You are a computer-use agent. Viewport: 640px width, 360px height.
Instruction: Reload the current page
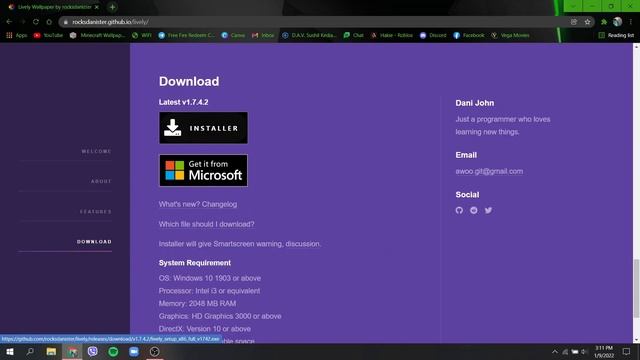point(36,22)
